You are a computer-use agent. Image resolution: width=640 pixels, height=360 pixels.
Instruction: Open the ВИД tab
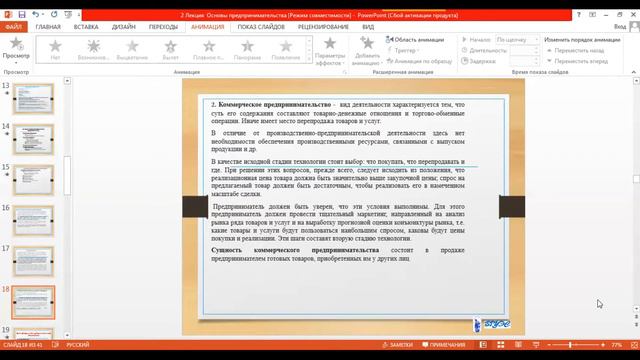click(368, 27)
